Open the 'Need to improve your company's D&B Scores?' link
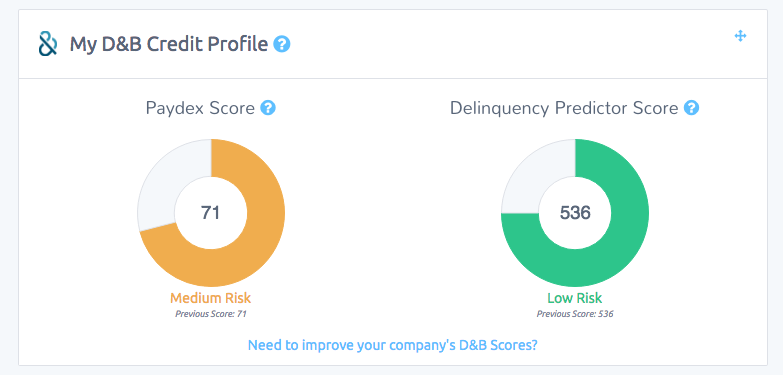 pos(392,345)
